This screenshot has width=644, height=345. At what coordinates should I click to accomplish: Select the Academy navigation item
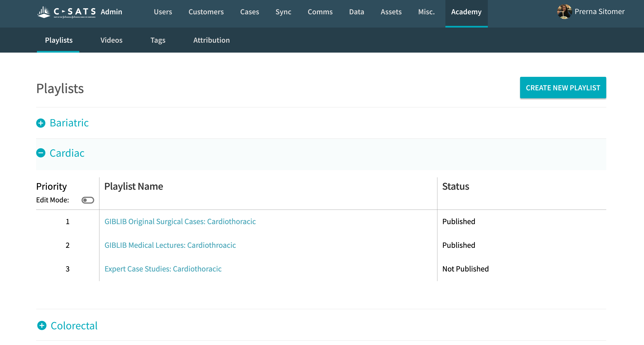coord(466,12)
